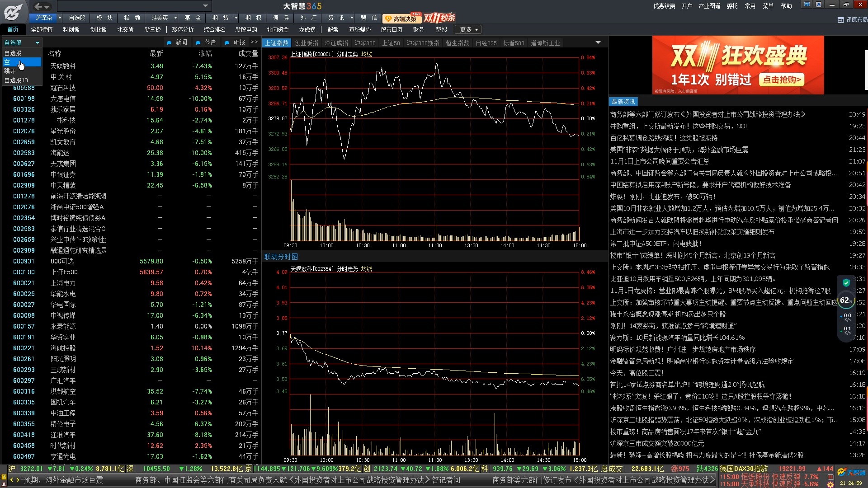Select 自选股10 in the watchlist dropdown
Image resolution: width=868 pixels, height=488 pixels.
(x=22, y=80)
